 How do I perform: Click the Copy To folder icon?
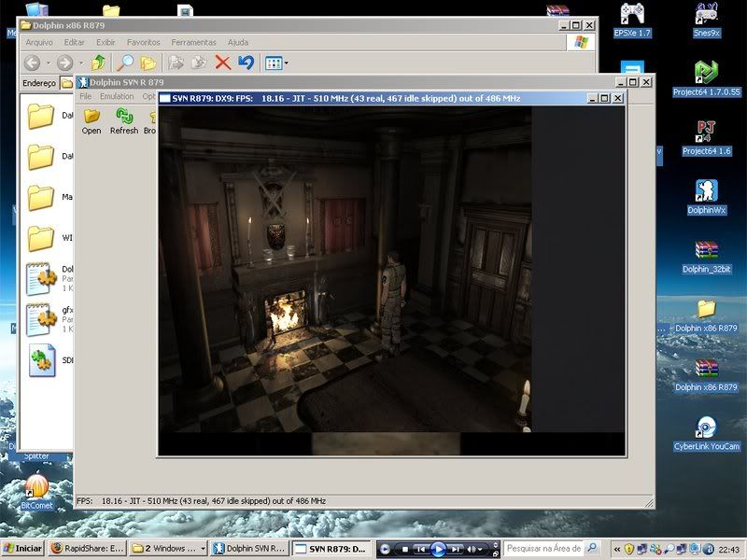(x=199, y=63)
